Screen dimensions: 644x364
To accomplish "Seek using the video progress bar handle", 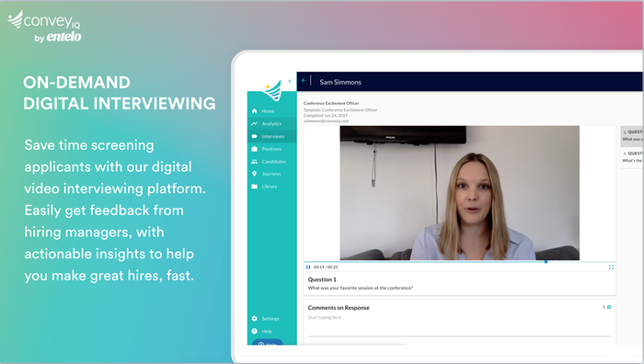I will pyautogui.click(x=546, y=261).
